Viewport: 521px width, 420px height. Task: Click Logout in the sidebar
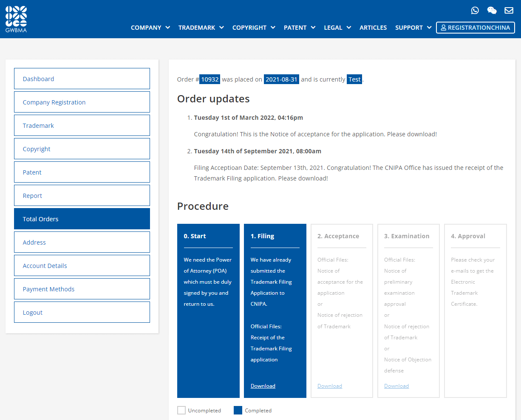point(82,312)
